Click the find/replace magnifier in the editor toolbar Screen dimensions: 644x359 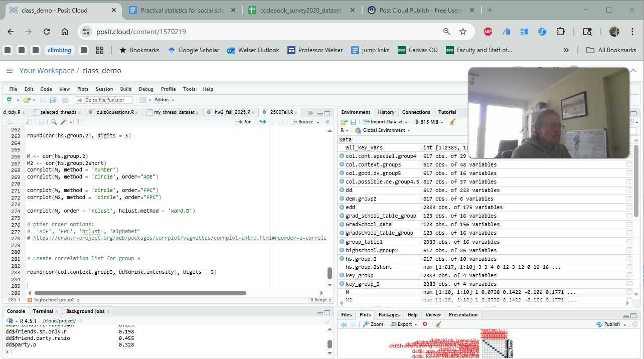(54, 122)
